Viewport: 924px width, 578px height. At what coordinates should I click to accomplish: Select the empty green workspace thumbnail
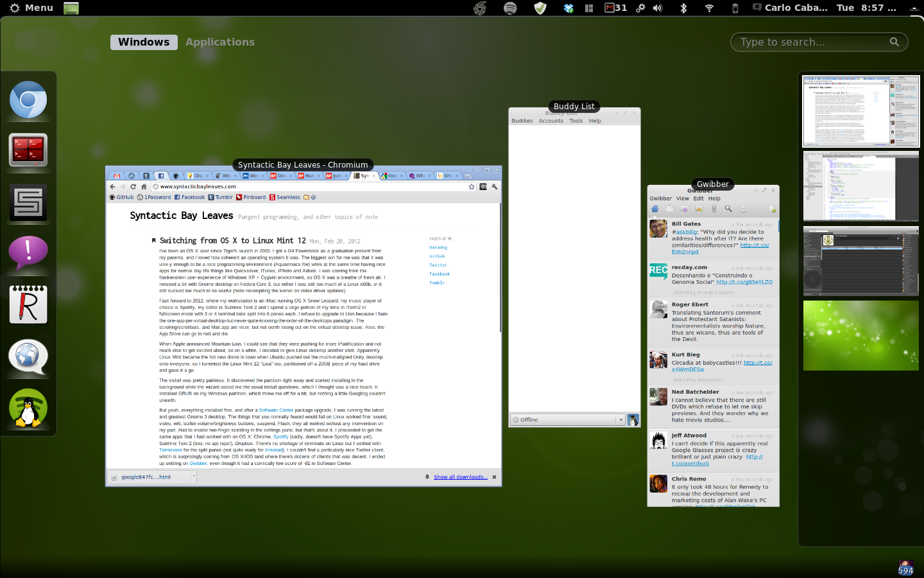tap(861, 335)
